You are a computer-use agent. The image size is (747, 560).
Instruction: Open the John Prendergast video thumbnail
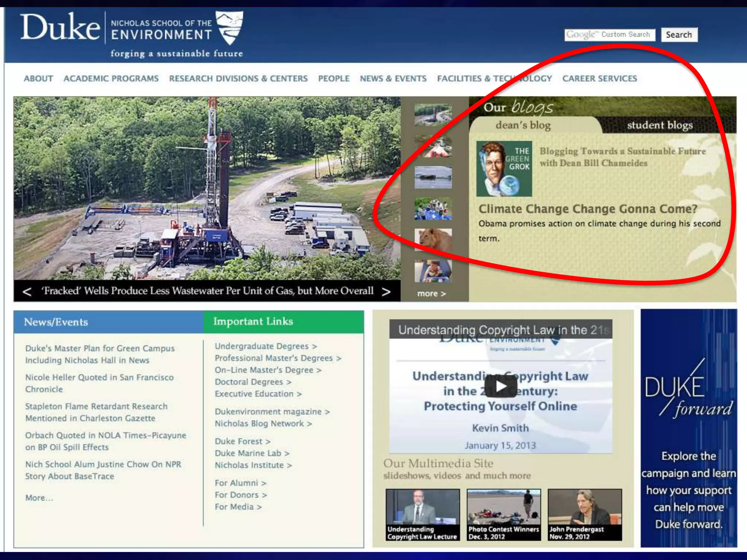(585, 514)
